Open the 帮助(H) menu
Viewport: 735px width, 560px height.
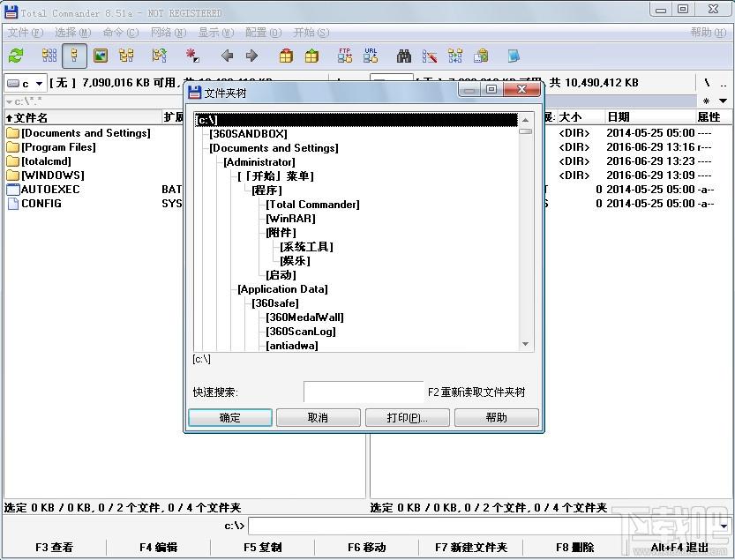[709, 33]
